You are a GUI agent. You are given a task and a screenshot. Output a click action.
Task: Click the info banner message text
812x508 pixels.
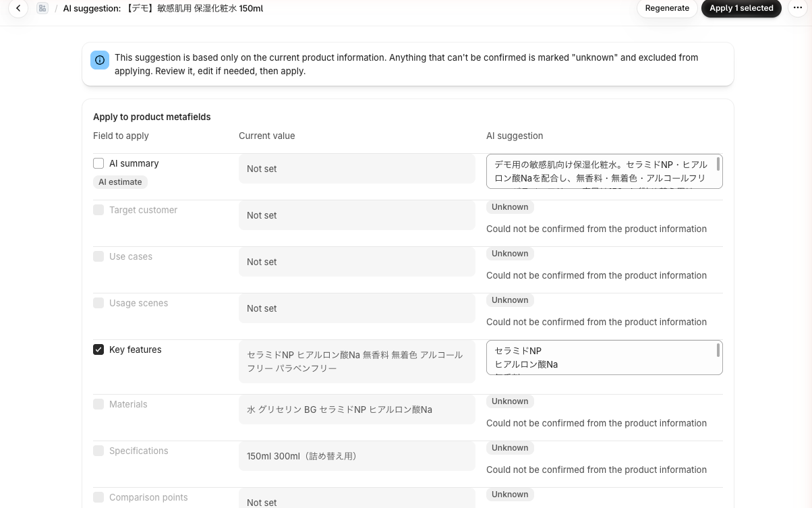click(407, 64)
